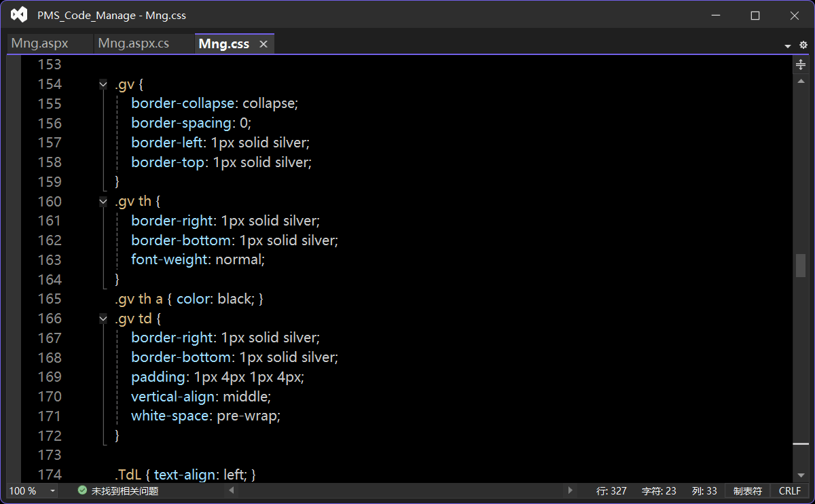Open the tab settings gear icon
Screen dimensions: 815x504
803,45
